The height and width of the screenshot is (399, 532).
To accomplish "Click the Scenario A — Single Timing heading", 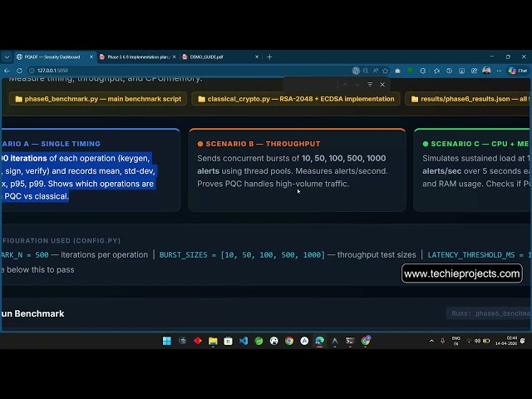I will (x=51, y=144).
